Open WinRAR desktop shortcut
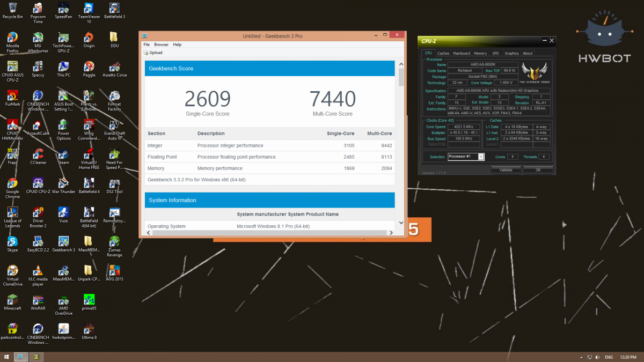 point(38,302)
